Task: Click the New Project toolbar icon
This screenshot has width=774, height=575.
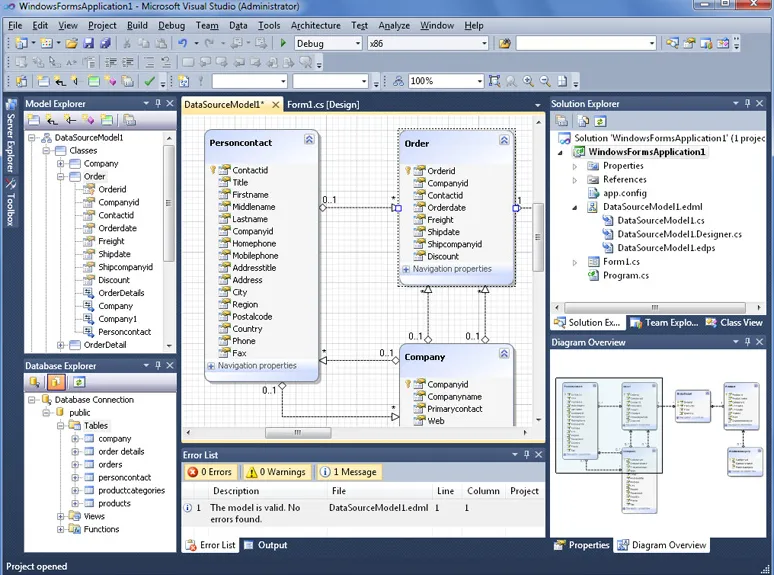Action: (21, 43)
